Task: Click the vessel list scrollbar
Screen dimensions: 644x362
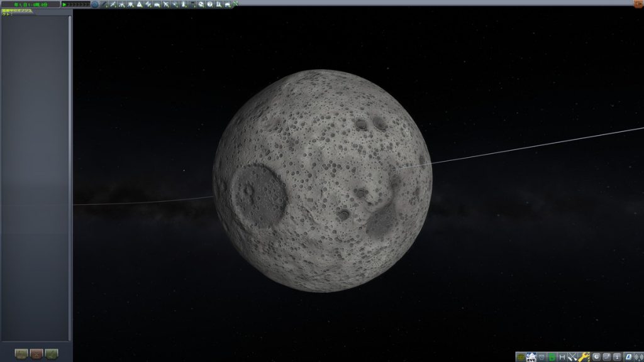Action: [x=70, y=178]
